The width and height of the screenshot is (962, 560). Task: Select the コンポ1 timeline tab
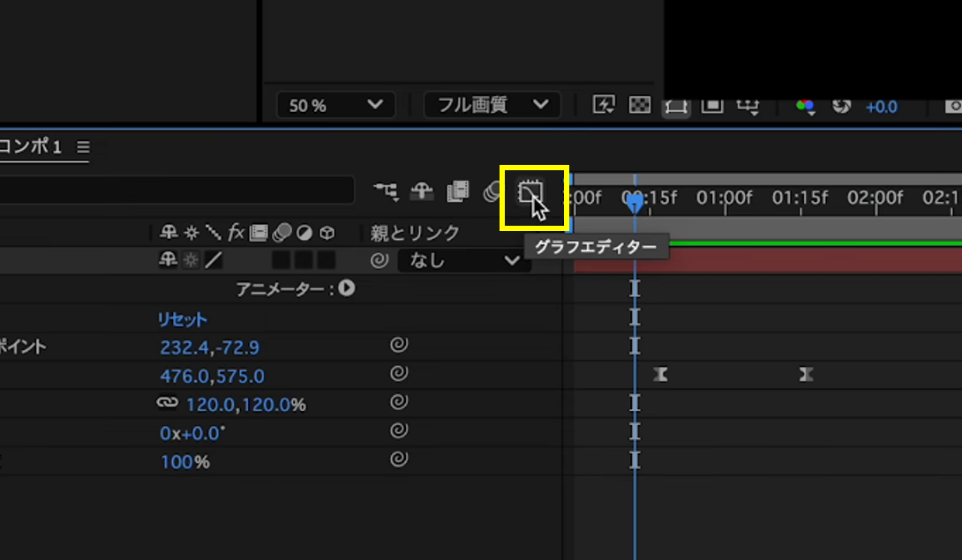pyautogui.click(x=31, y=148)
